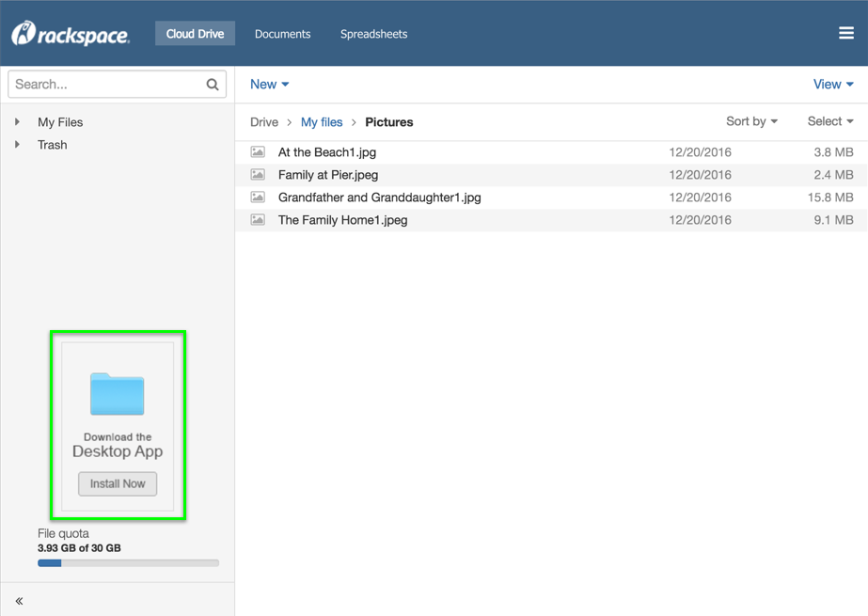Image resolution: width=868 pixels, height=616 pixels.
Task: Click image icon for The Family Home1.jpeg
Action: [258, 220]
